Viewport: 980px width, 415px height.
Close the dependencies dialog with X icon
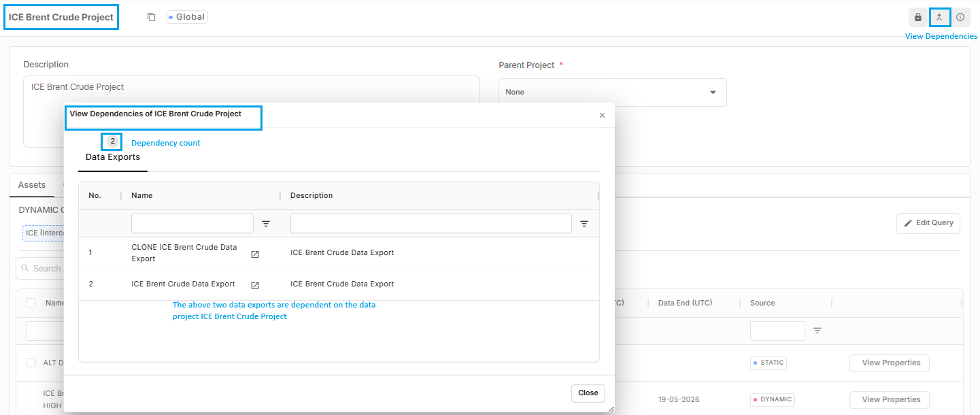click(x=602, y=116)
